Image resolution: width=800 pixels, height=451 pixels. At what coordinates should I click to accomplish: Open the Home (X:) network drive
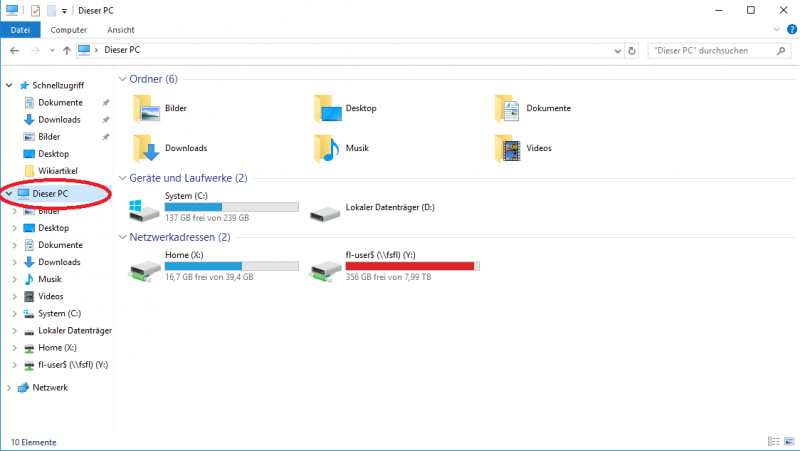(144, 267)
